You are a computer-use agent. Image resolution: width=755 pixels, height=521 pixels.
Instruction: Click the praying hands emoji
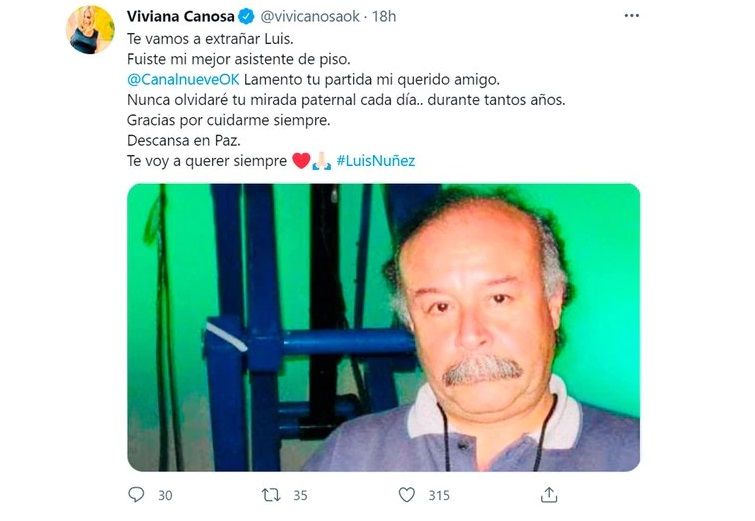(x=322, y=161)
